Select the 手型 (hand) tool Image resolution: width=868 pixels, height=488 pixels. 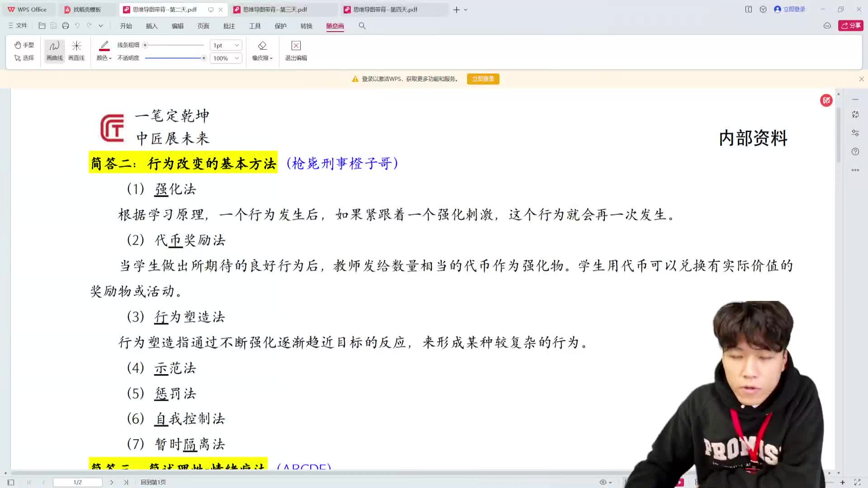(x=24, y=45)
